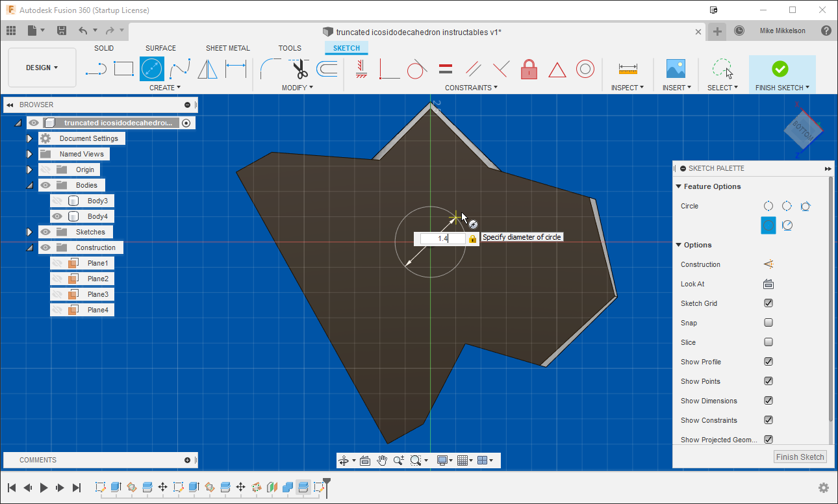This screenshot has height=504, width=838.
Task: Activate the Look At tool in Sketch Palette
Action: (768, 284)
